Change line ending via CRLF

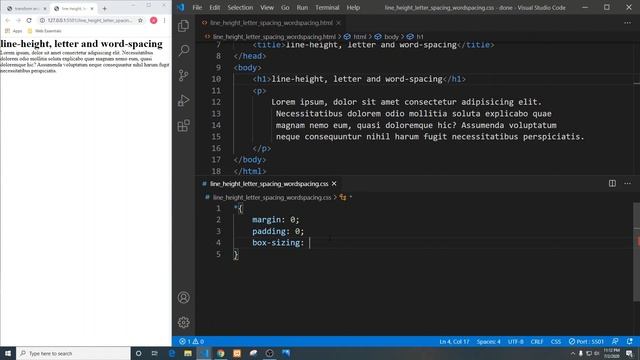[537, 341]
